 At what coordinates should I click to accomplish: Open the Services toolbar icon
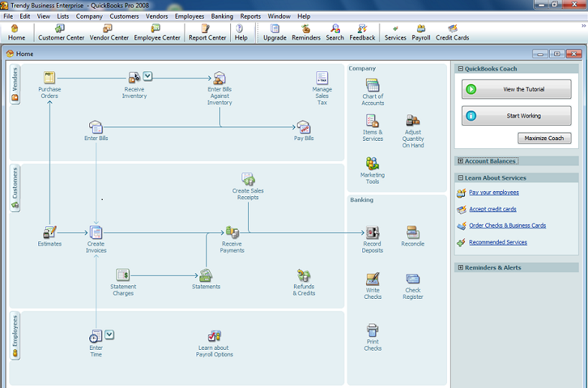395,33
